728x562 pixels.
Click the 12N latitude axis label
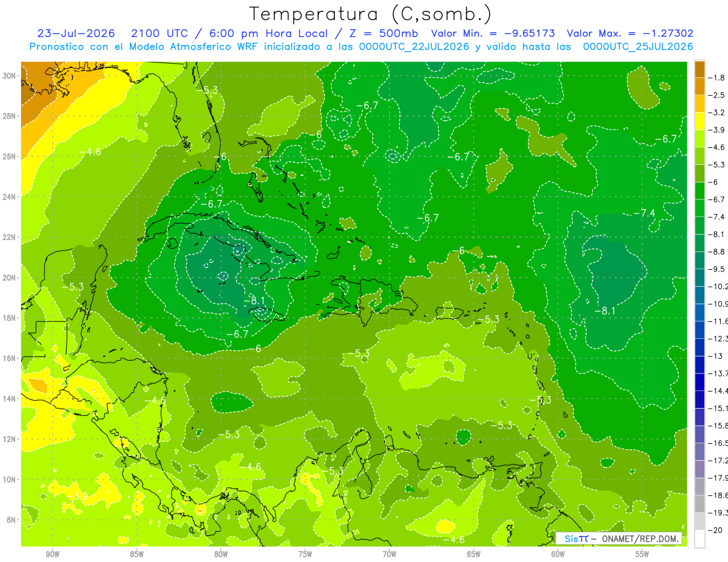click(10, 438)
